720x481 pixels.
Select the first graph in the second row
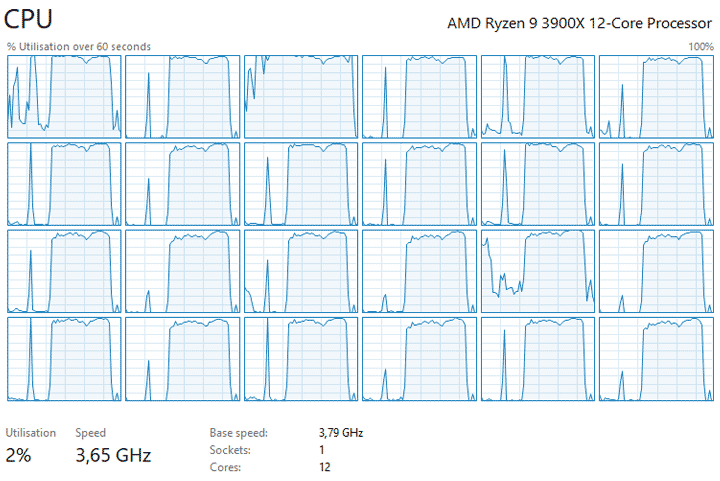coord(64,184)
